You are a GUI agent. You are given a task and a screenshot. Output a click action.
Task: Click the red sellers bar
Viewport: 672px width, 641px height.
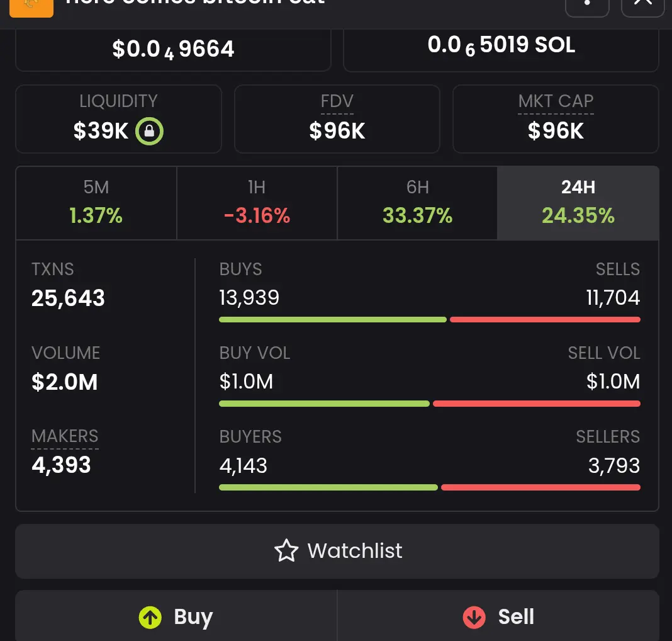tap(541, 487)
